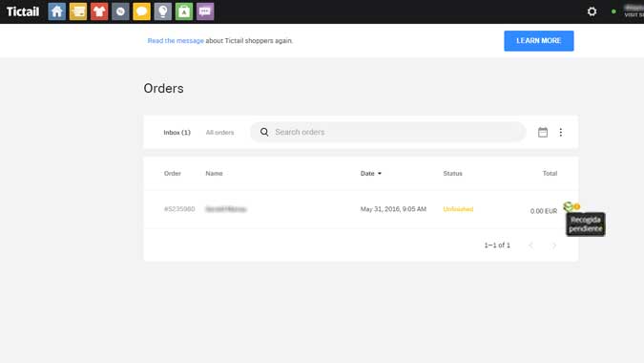644x363 pixels.
Task: Click the search magnifier icon
Action: [x=264, y=132]
